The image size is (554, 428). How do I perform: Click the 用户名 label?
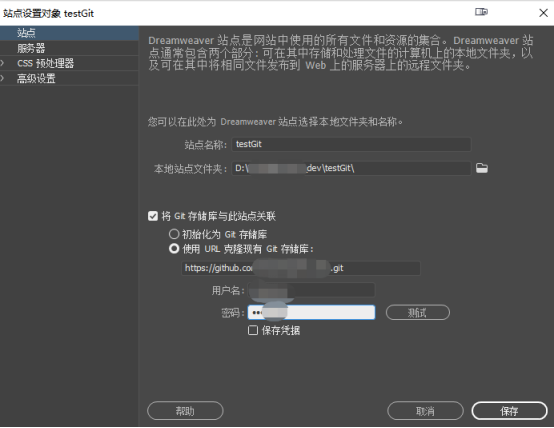point(228,291)
